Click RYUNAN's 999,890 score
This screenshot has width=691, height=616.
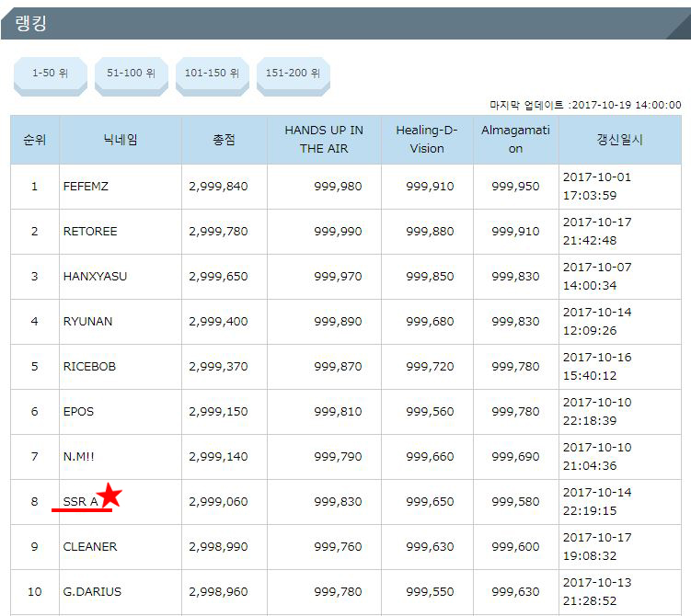[x=338, y=322]
